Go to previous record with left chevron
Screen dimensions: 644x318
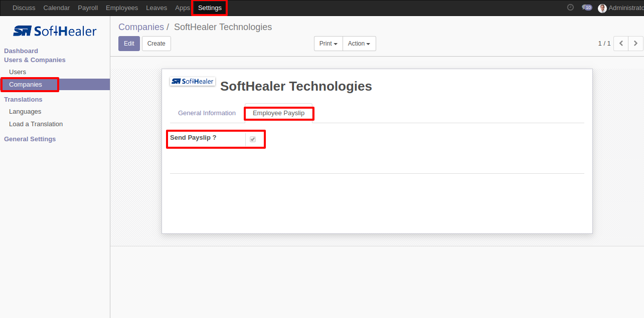pyautogui.click(x=621, y=44)
